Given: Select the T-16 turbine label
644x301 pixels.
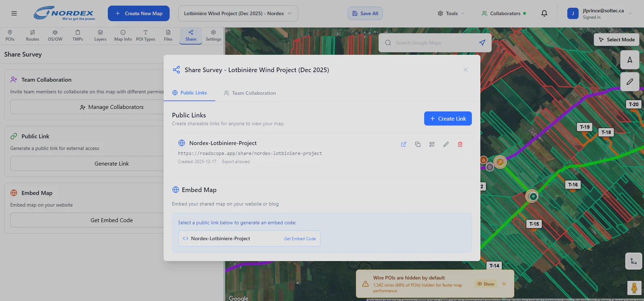Looking at the screenshot, I should (573, 185).
